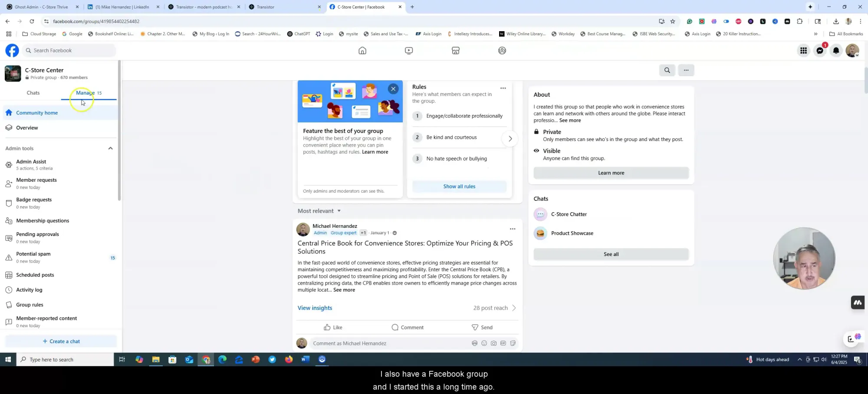Go to Community home
The height and width of the screenshot is (394, 868).
(x=61, y=113)
